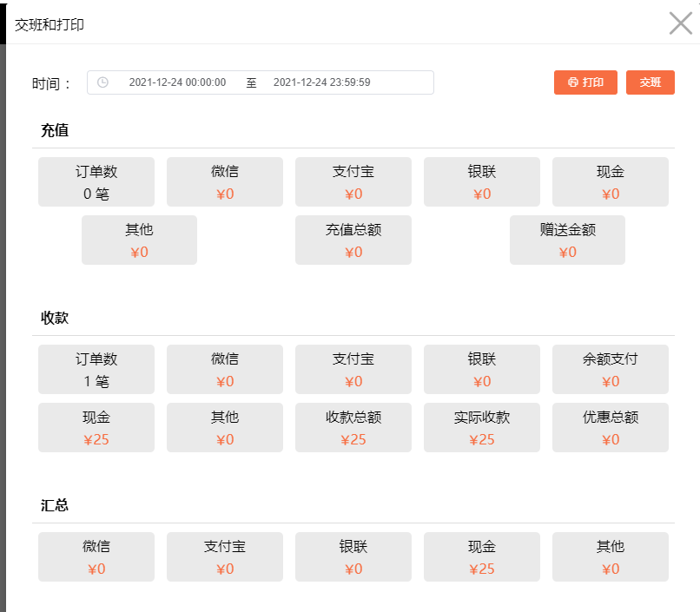Close the 交班和打印 dialog
This screenshot has height=612, width=700.
[x=680, y=23]
